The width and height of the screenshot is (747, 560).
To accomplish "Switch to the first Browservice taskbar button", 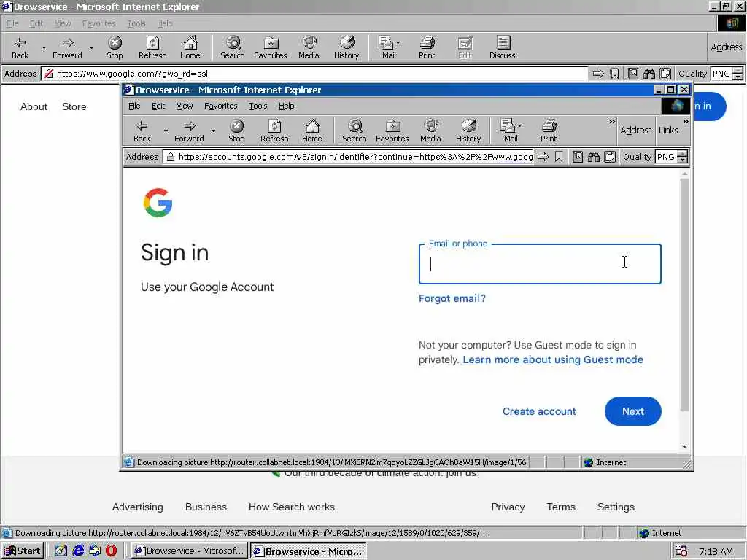I will point(190,551).
